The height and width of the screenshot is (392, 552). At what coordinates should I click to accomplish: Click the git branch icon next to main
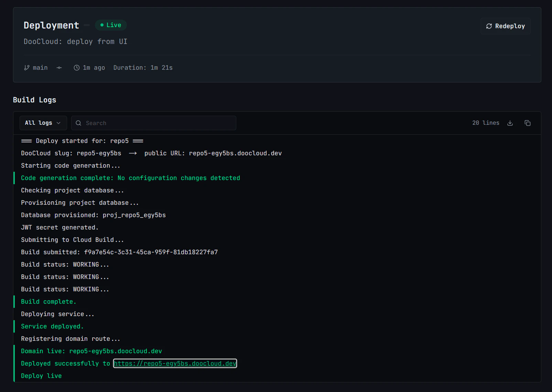[26, 67]
